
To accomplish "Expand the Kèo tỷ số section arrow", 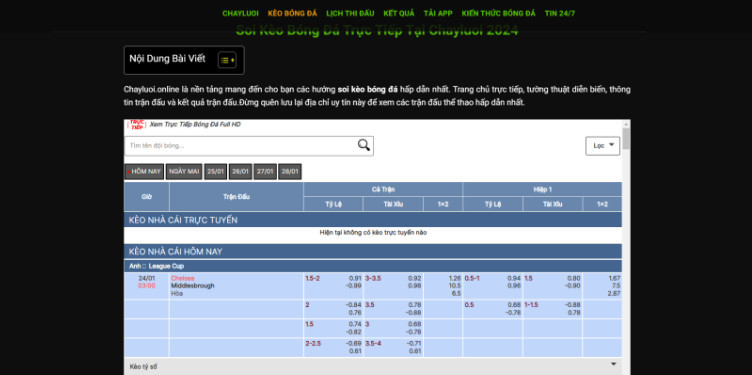I will pyautogui.click(x=613, y=364).
